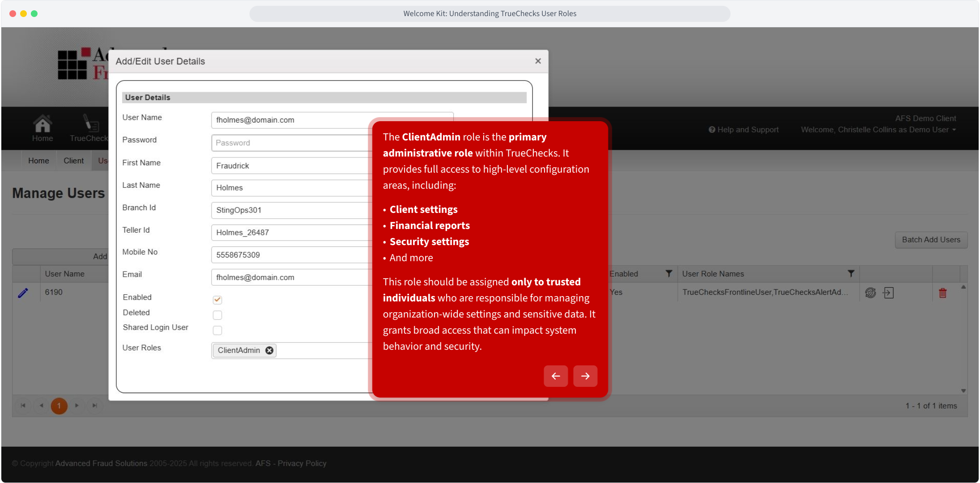
Task: Click the grid scrollbar down arrow
Action: coord(963,390)
